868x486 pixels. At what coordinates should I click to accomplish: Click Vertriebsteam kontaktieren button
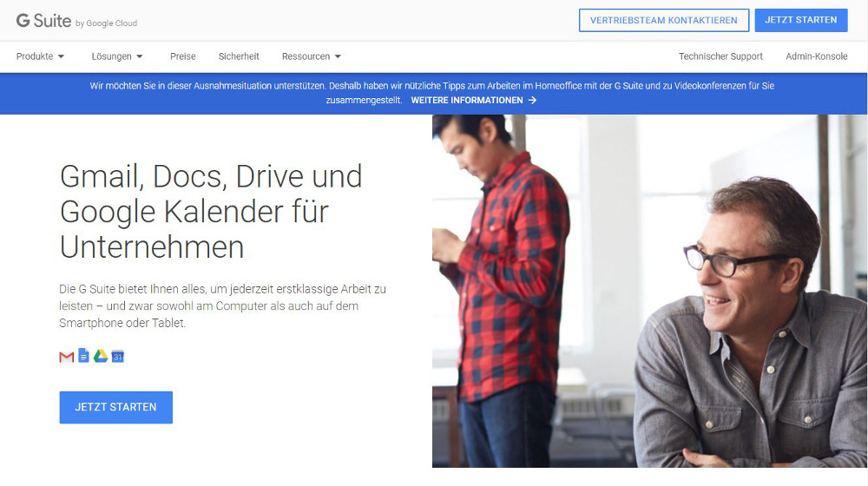664,21
